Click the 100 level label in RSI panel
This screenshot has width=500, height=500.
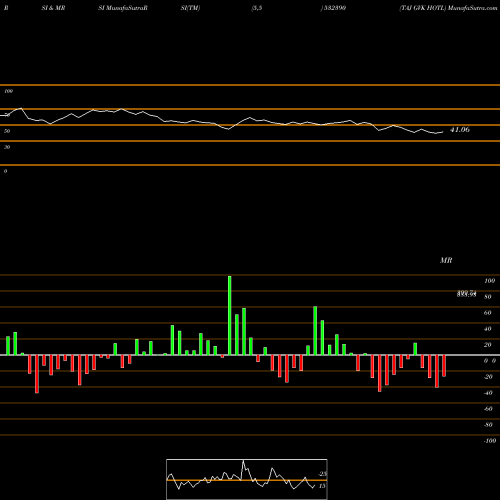coord(8,91)
